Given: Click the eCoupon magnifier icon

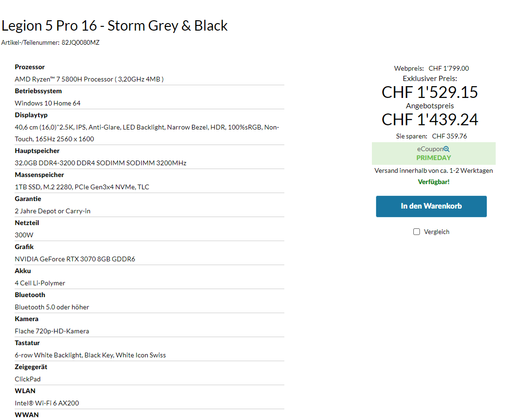Looking at the screenshot, I should (446, 149).
